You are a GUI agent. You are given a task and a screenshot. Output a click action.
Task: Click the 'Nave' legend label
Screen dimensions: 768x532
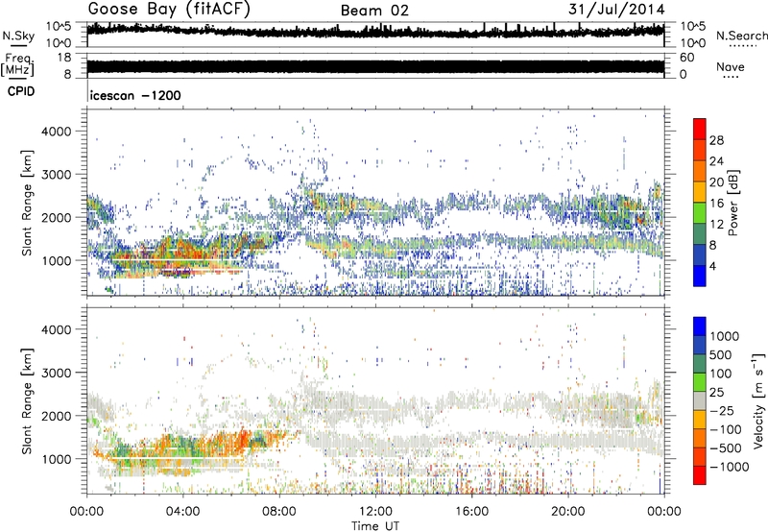[731, 66]
